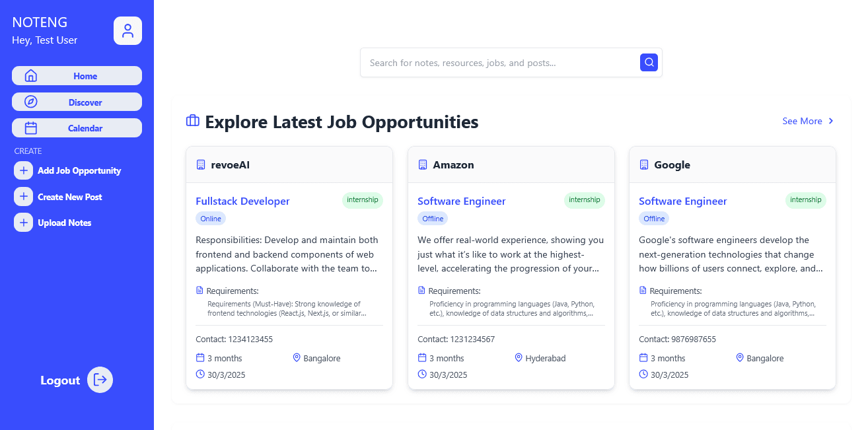Click the logout arrow icon
Image resolution: width=868 pixels, height=430 pixels.
click(100, 380)
